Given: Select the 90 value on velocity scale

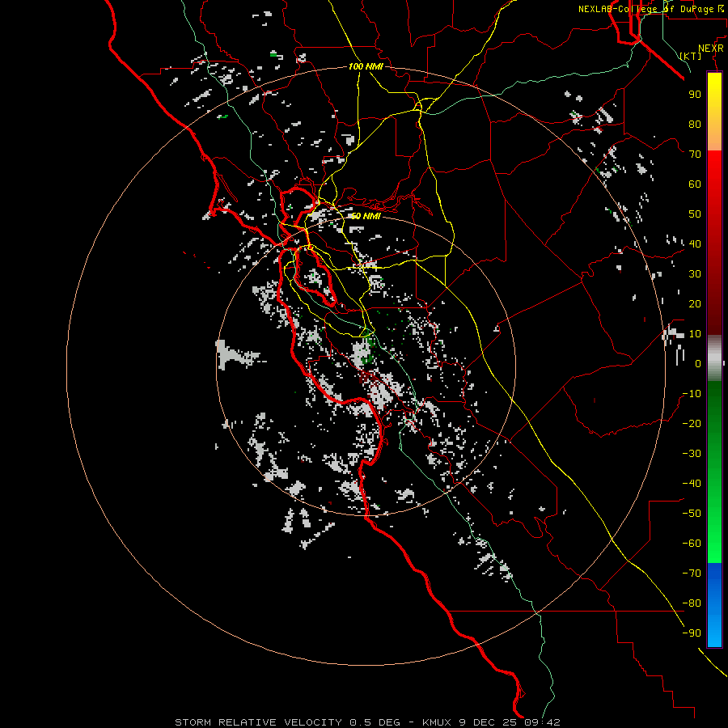Looking at the screenshot, I should [x=695, y=95].
